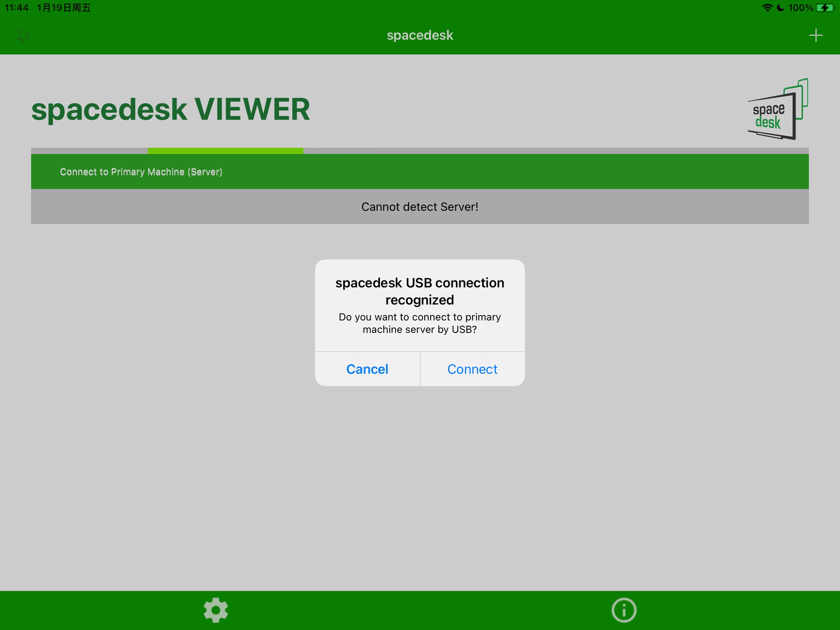The width and height of the screenshot is (840, 630).
Task: Tap the date in status bar
Action: pos(64,8)
